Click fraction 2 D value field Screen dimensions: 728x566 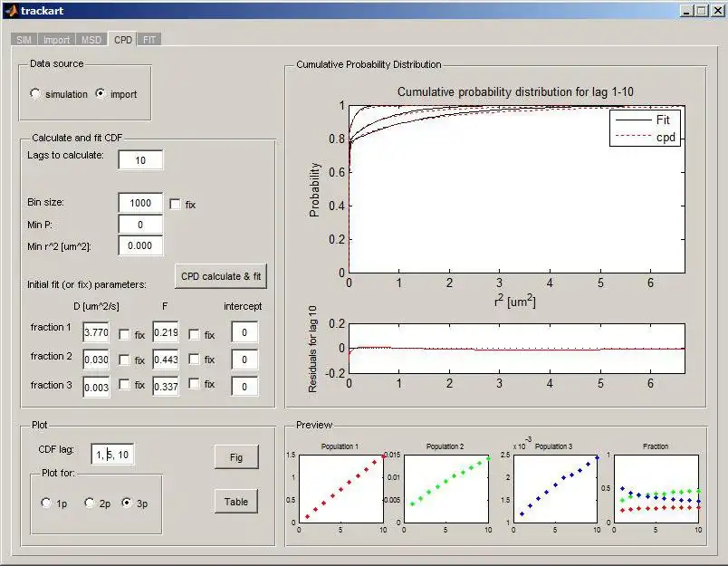pyautogui.click(x=96, y=360)
